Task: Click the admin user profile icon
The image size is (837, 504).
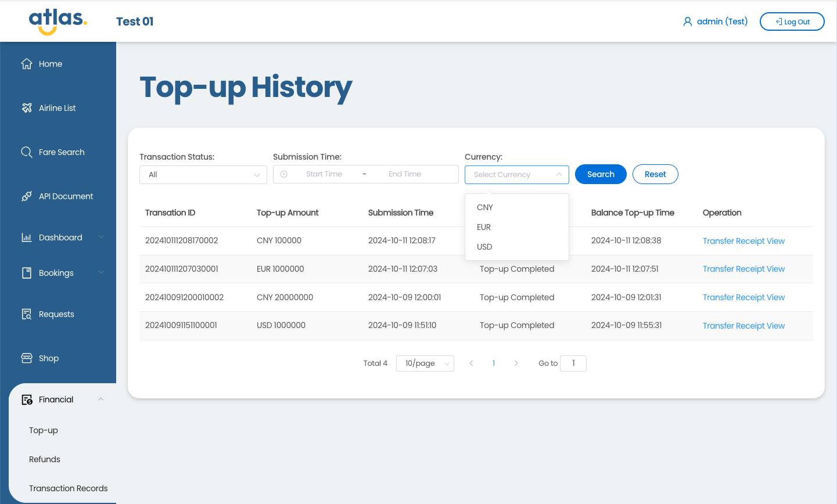Action: (688, 22)
